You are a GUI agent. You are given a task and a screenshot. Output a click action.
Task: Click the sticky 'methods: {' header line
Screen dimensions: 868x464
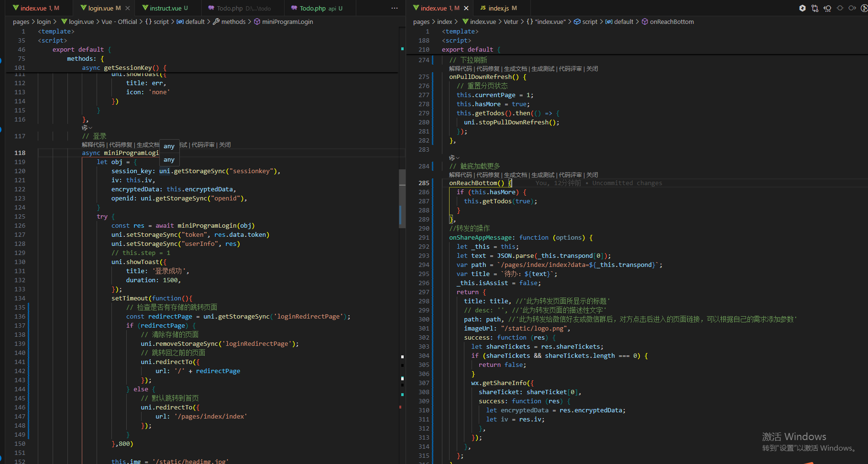click(85, 59)
